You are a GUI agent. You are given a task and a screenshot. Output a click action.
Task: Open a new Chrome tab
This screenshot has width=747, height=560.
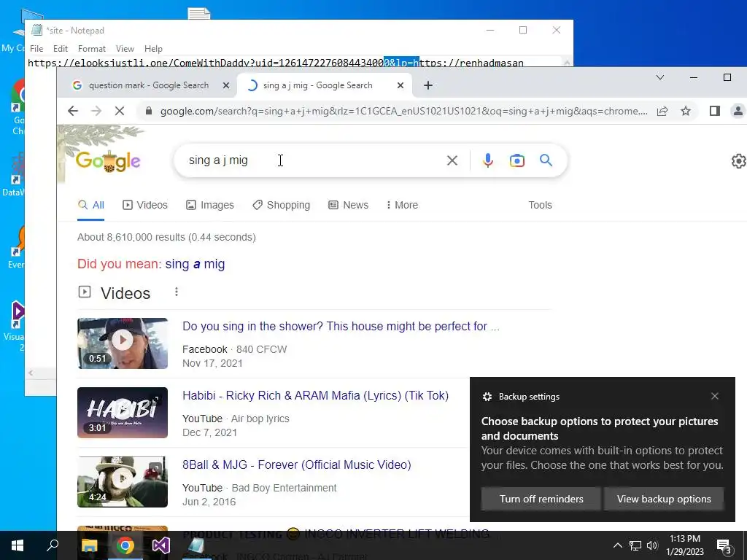[x=427, y=85]
